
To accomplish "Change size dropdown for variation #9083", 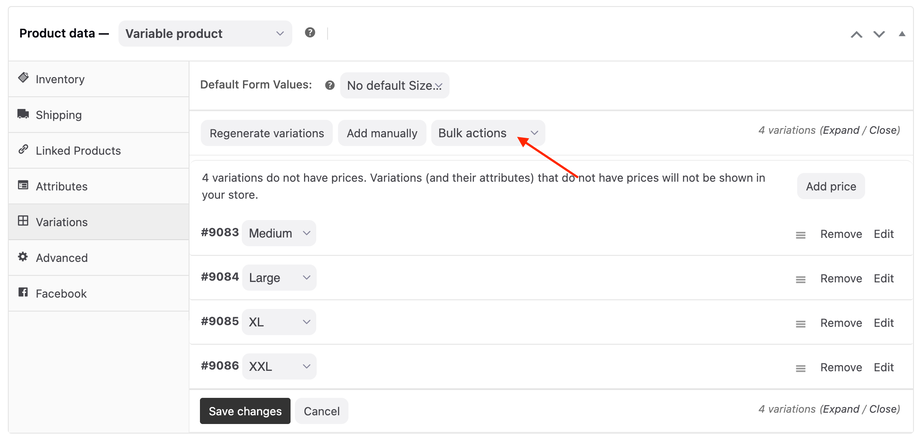I will (x=279, y=233).
